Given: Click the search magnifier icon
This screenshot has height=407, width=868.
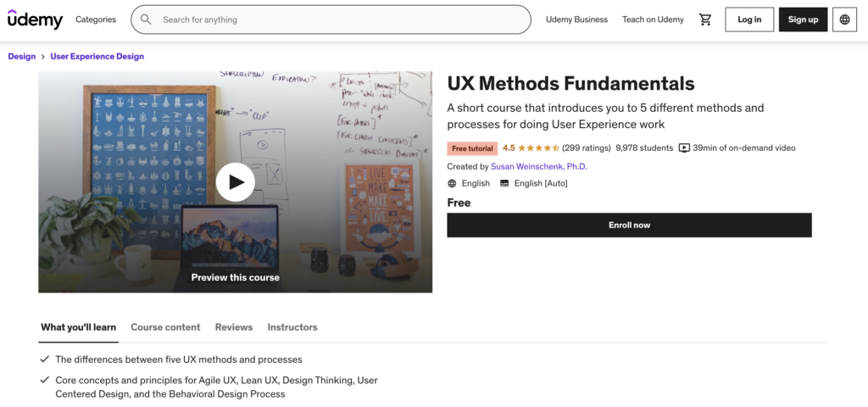Looking at the screenshot, I should (146, 20).
